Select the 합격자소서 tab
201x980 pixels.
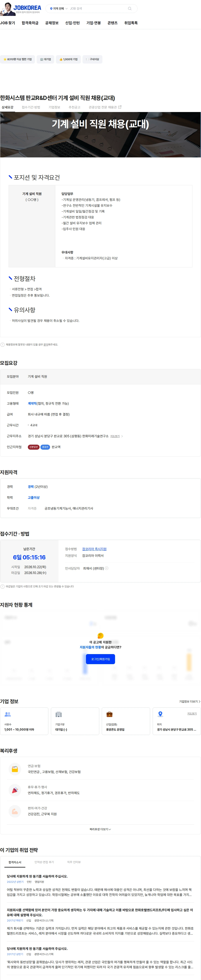pyautogui.click(x=15, y=862)
